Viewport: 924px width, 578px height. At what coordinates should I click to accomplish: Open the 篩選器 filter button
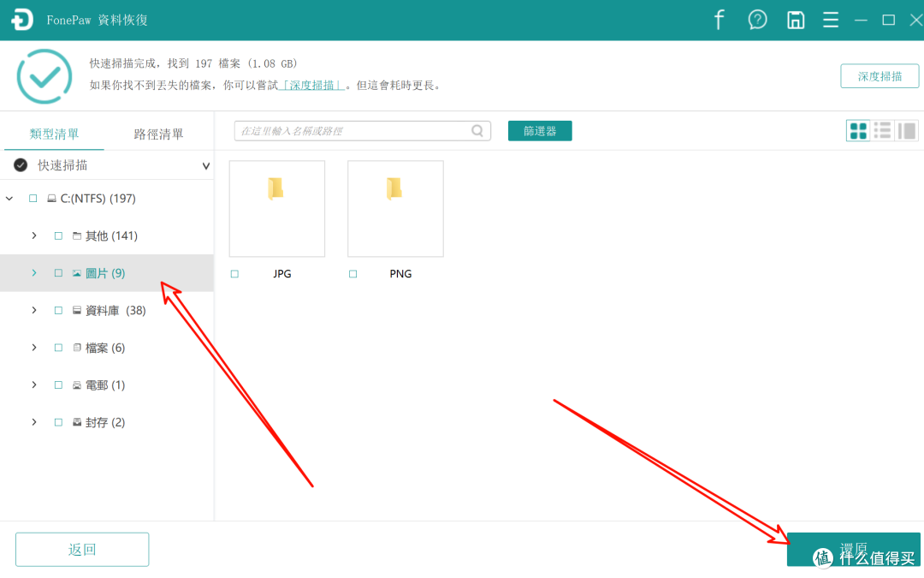point(540,131)
